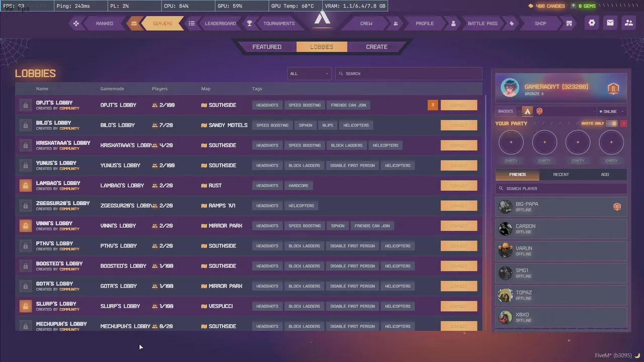Open the Add friends tab
Screen dimensions: 644x362
pos(605,174)
